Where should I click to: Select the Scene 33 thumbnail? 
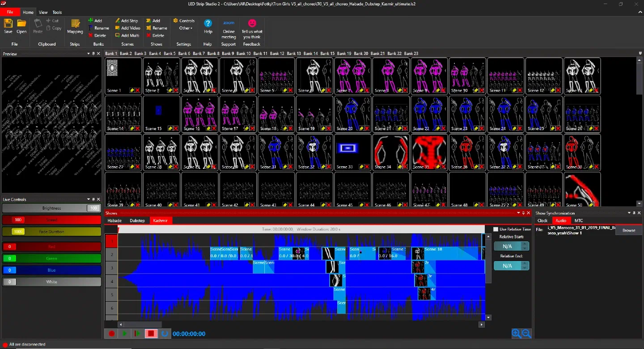point(353,152)
